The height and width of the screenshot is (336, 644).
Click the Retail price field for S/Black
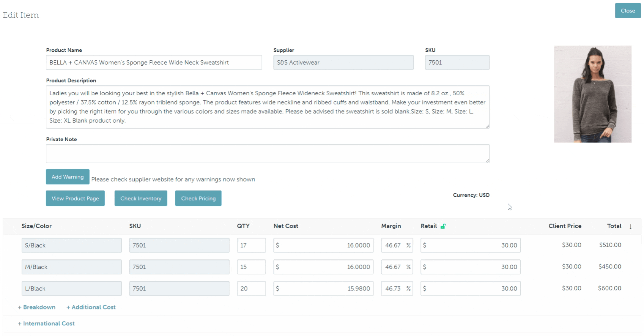pos(471,245)
